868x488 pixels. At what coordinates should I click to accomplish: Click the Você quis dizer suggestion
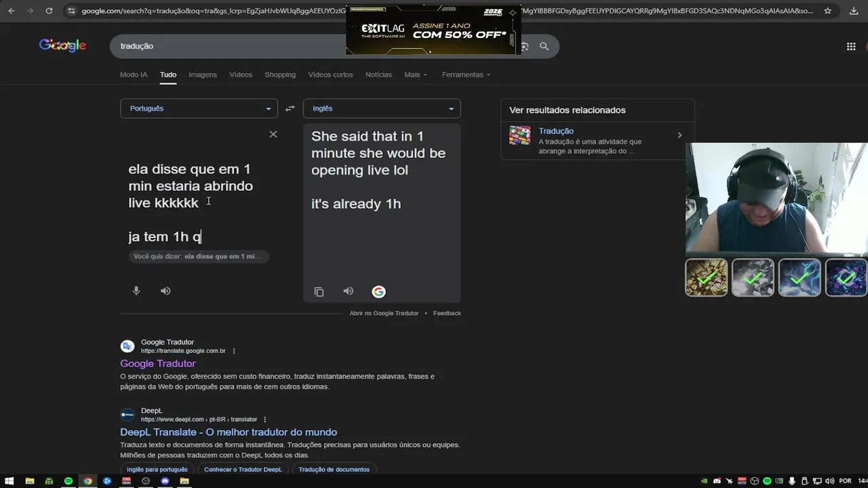pyautogui.click(x=198, y=256)
